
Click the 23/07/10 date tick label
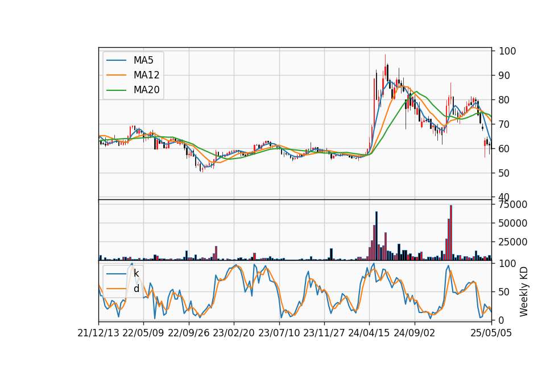279,333
